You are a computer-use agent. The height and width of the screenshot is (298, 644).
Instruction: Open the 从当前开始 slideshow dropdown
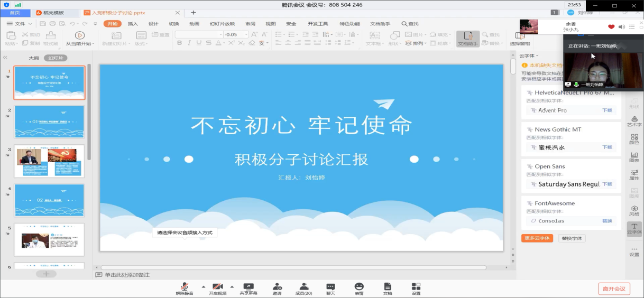(x=79, y=44)
